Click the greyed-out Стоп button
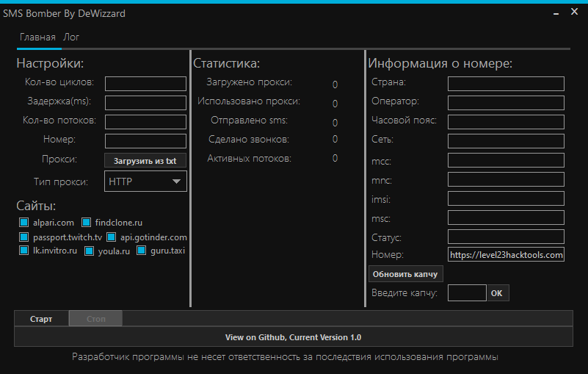 tap(95, 319)
